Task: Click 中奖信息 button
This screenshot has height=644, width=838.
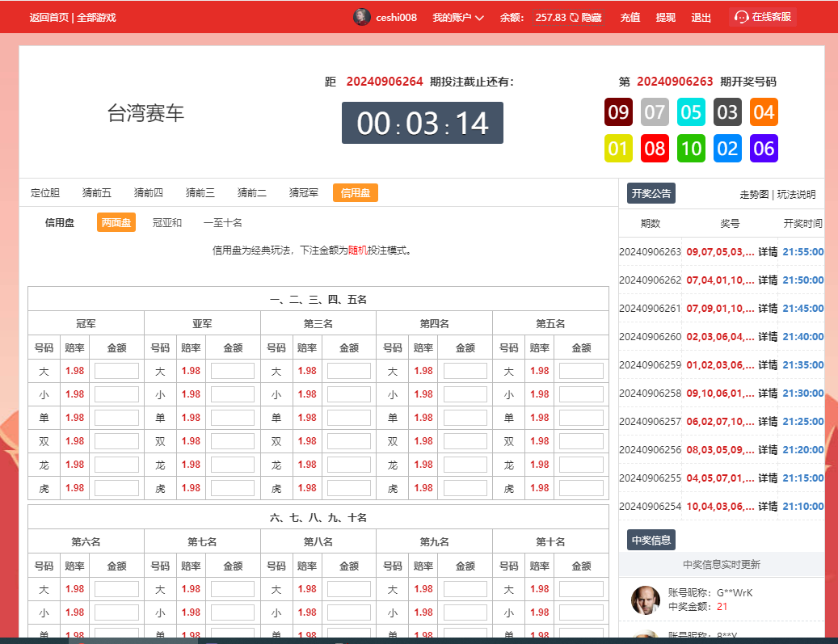Action: coord(651,541)
